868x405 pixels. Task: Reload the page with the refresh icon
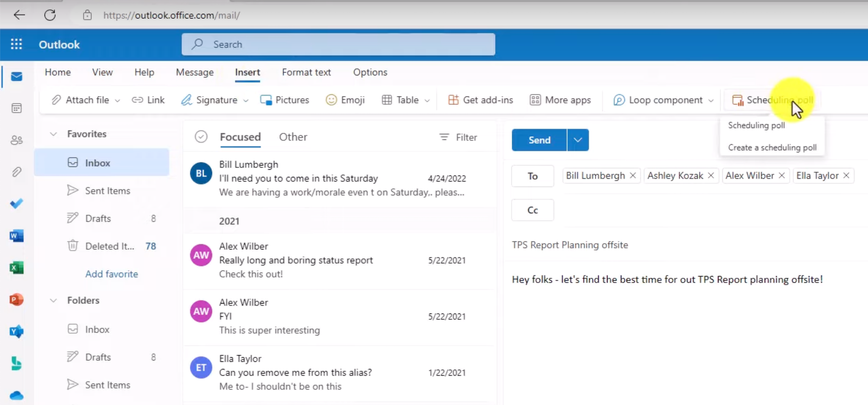pos(50,15)
